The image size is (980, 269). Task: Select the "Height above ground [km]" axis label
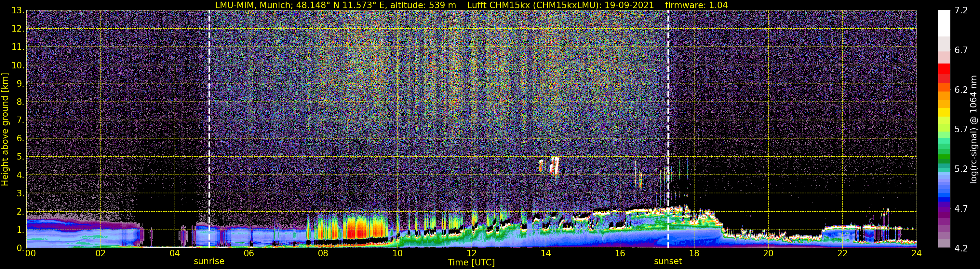[x=5, y=129]
